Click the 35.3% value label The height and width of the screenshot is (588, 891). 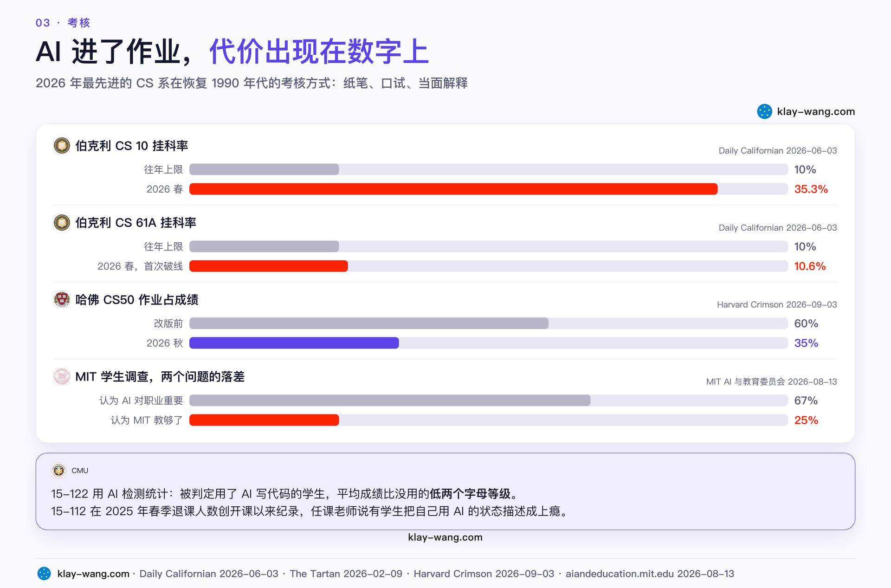click(x=811, y=189)
